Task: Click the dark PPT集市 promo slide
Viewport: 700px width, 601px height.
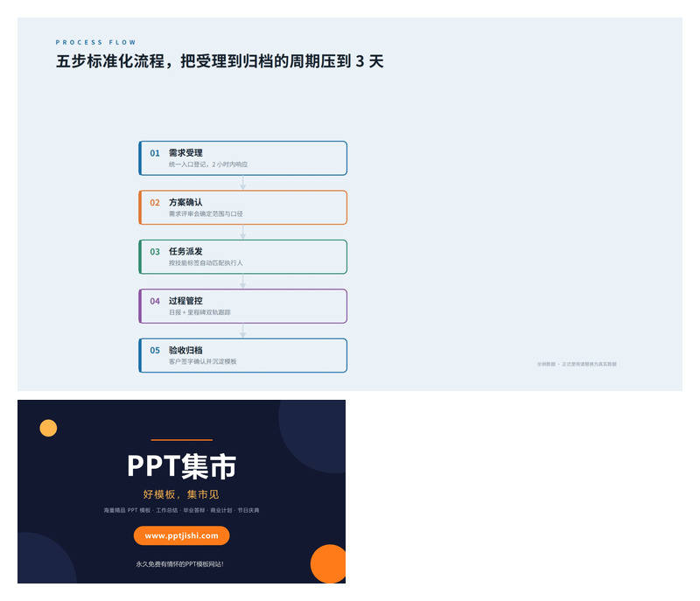Action: click(x=181, y=492)
